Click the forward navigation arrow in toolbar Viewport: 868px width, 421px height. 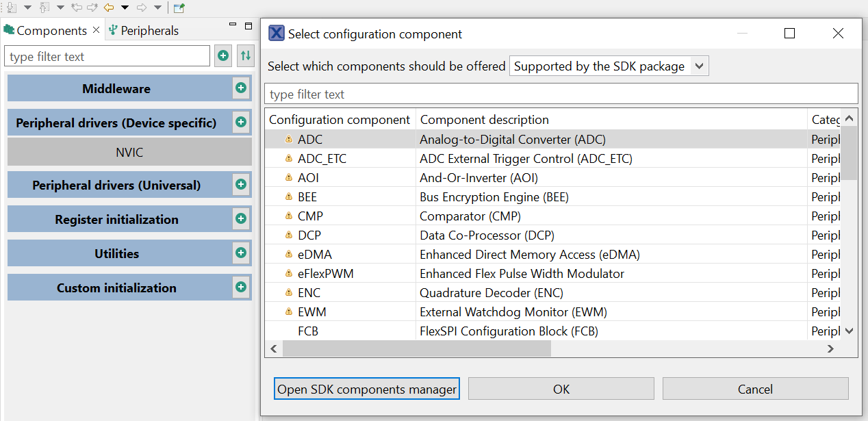point(142,8)
